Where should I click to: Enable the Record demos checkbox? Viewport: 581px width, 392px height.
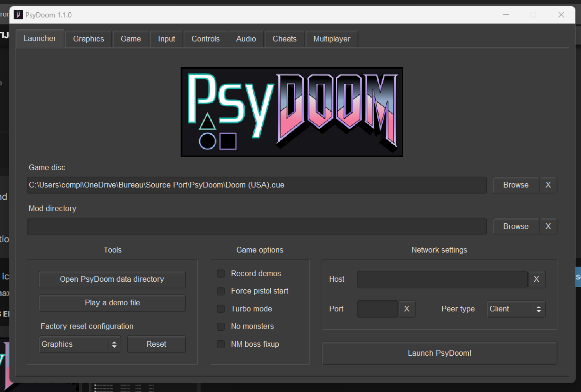tap(221, 274)
